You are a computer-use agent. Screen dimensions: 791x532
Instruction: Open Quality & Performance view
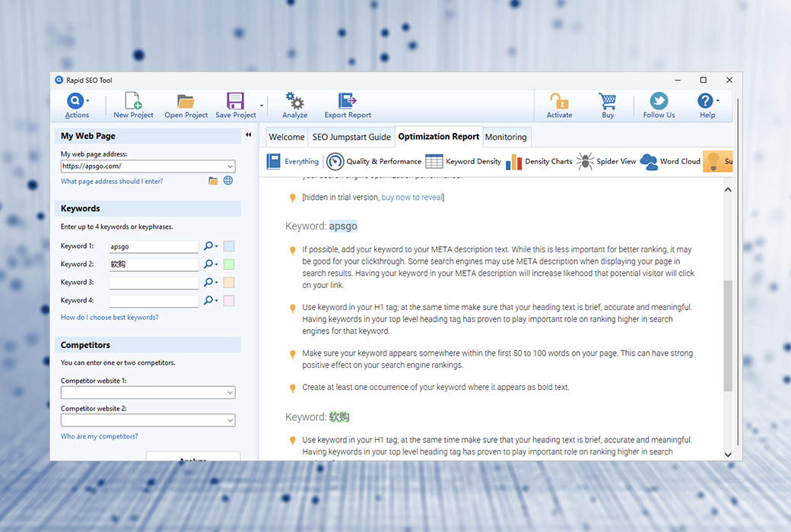(374, 161)
